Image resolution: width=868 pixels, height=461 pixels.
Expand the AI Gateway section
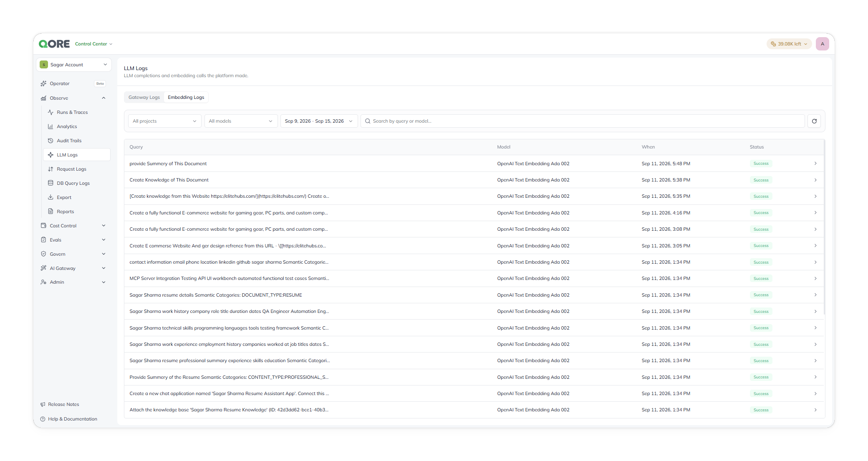(103, 268)
